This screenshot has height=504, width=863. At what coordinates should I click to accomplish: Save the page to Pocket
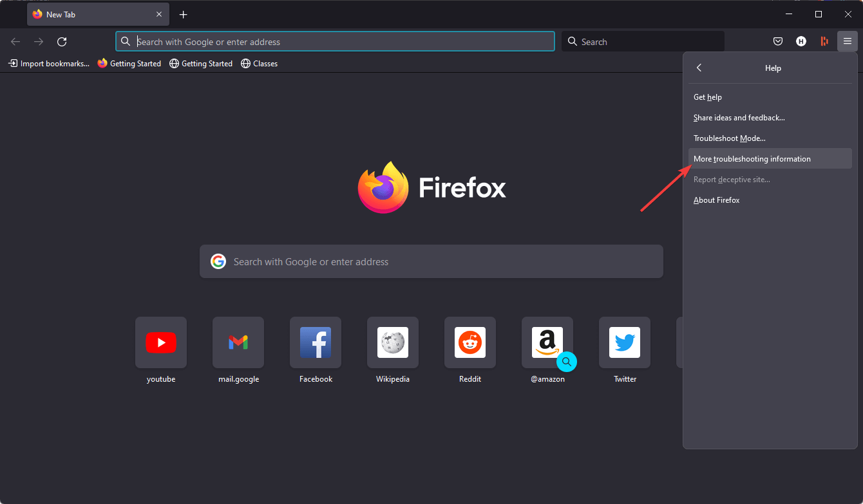coord(777,41)
